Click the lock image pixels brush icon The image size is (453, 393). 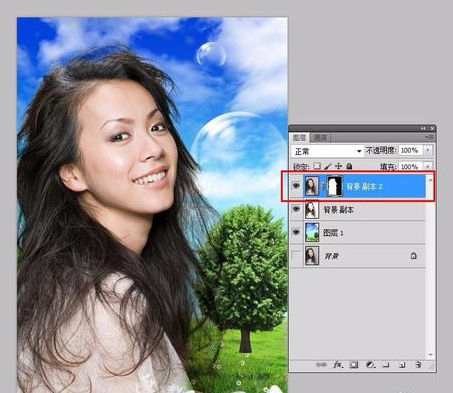pyautogui.click(x=328, y=166)
